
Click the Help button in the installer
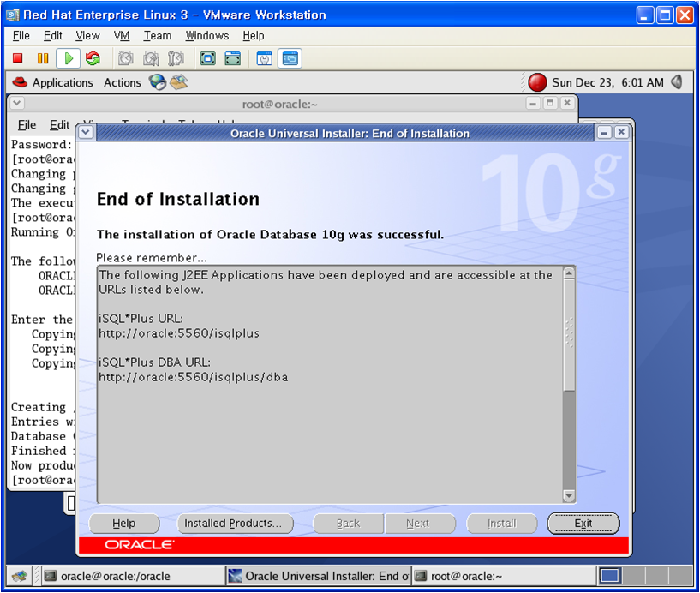[x=124, y=524]
